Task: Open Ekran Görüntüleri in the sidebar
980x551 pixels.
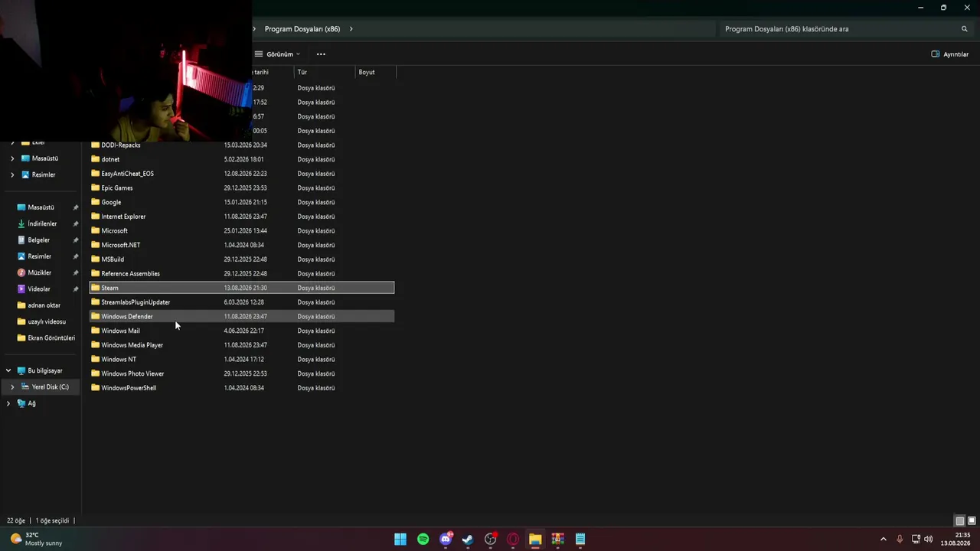Action: click(51, 338)
